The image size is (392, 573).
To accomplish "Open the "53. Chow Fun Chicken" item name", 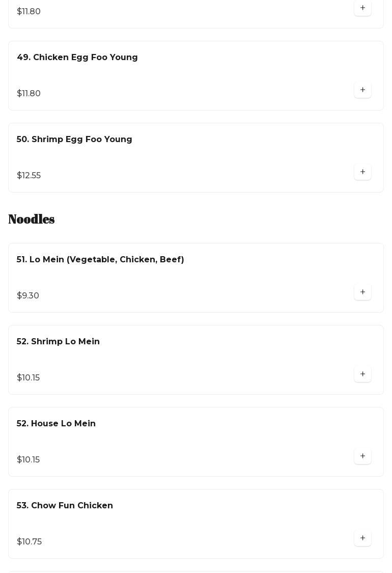I will (x=65, y=506).
